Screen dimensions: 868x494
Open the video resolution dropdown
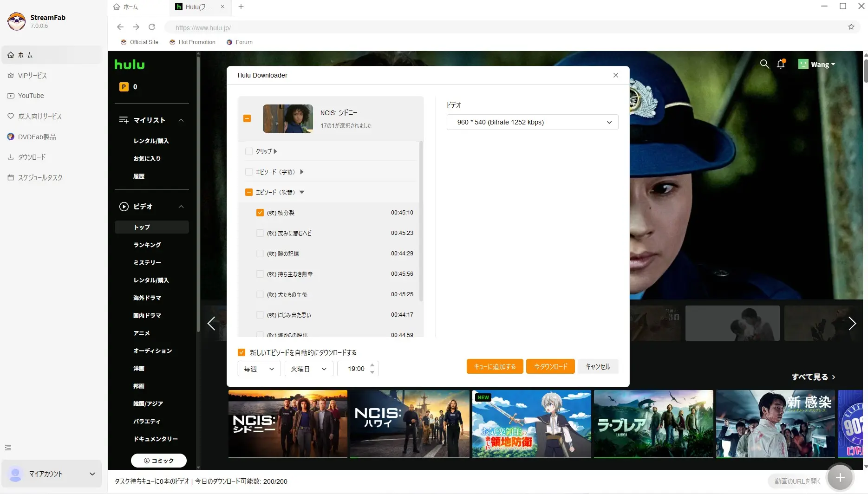pos(532,122)
